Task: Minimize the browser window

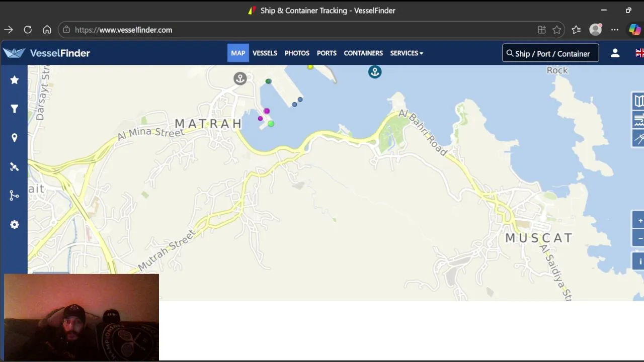Action: pos(604,10)
